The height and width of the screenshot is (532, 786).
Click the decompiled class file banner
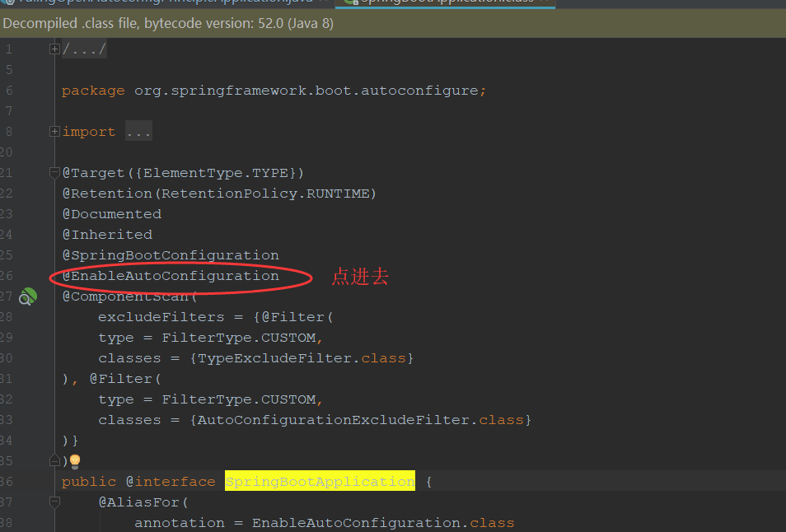[393, 24]
